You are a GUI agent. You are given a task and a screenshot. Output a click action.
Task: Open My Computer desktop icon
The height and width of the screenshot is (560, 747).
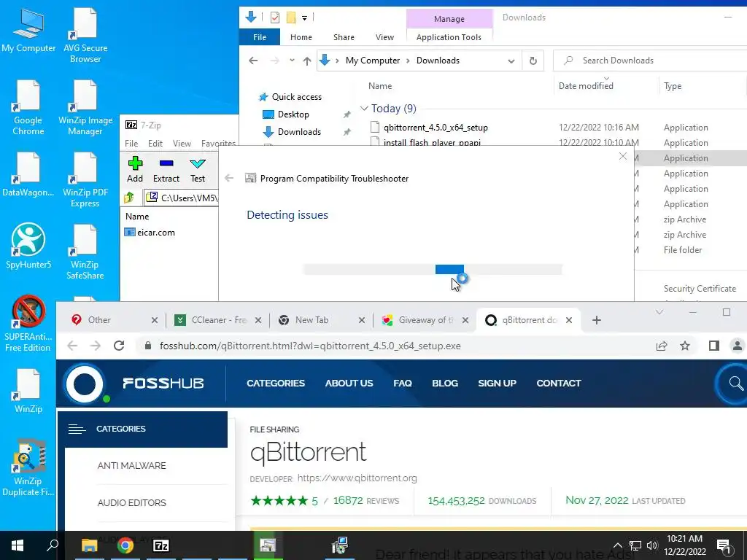pos(28,31)
